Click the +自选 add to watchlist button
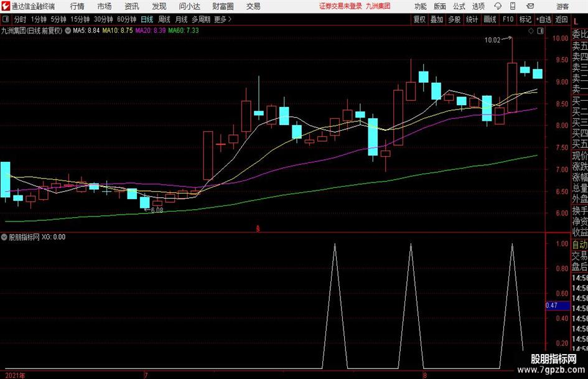Image resolution: width=588 pixels, height=379 pixels. click(544, 19)
